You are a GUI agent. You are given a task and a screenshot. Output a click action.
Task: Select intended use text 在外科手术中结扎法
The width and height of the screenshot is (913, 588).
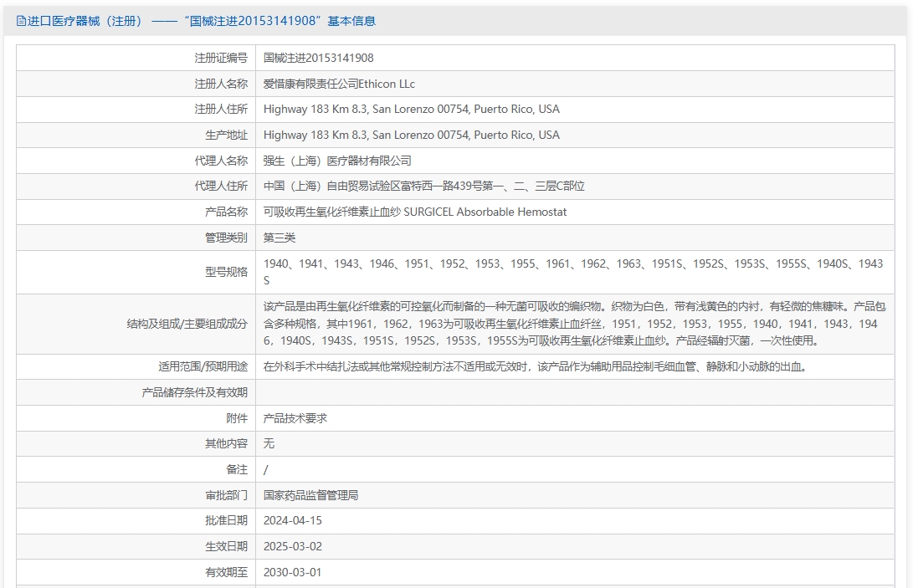[535, 367]
